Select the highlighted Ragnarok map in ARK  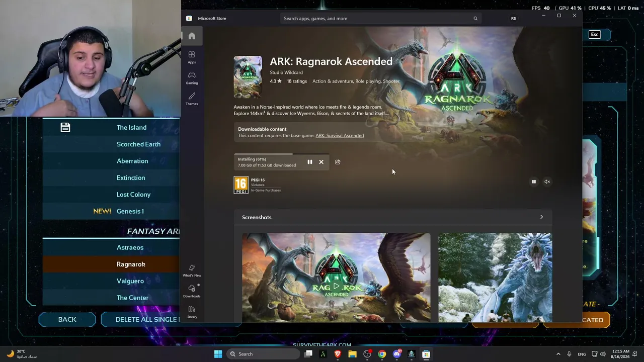(131, 264)
